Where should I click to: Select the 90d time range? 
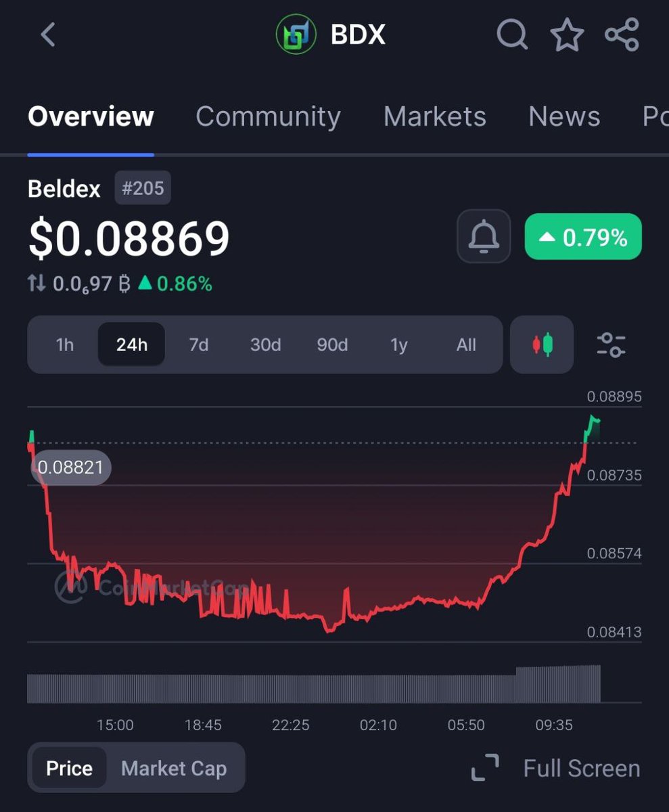click(x=332, y=344)
